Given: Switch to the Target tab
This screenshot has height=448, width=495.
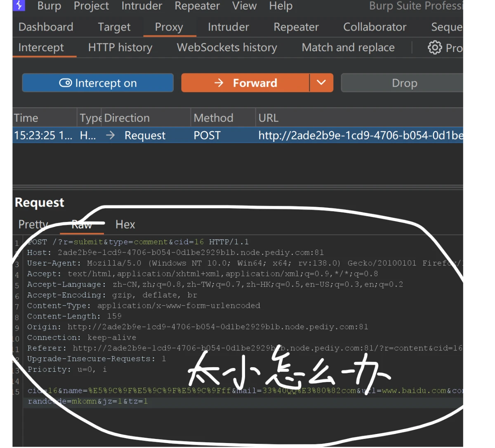Looking at the screenshot, I should pos(114,27).
